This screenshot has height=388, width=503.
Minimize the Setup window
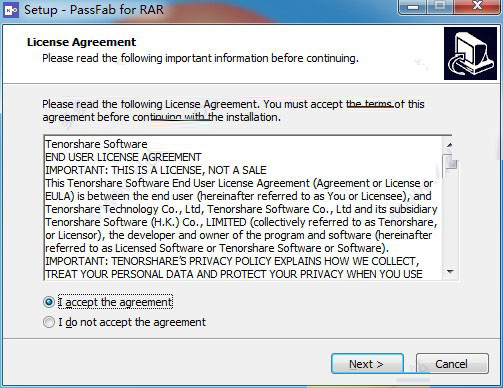tap(413, 7)
